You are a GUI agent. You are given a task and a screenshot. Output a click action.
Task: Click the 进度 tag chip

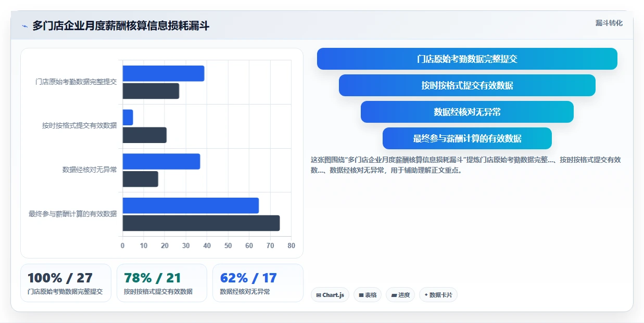[x=400, y=295]
